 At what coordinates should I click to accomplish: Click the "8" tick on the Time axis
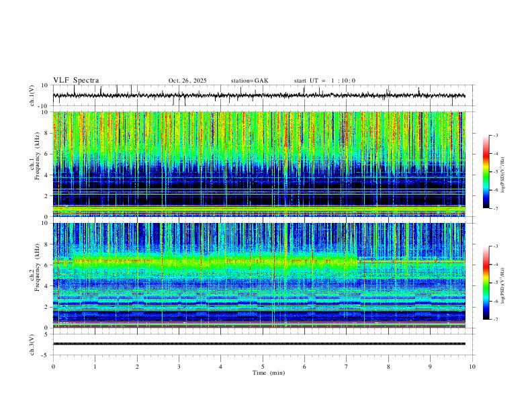(388, 367)
